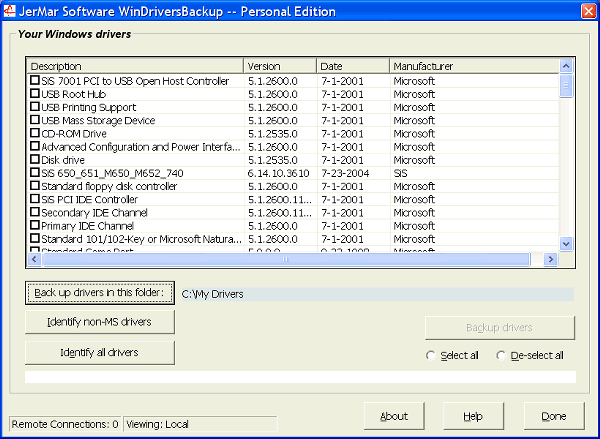Select the Standard floppy disk controller row text

click(109, 186)
